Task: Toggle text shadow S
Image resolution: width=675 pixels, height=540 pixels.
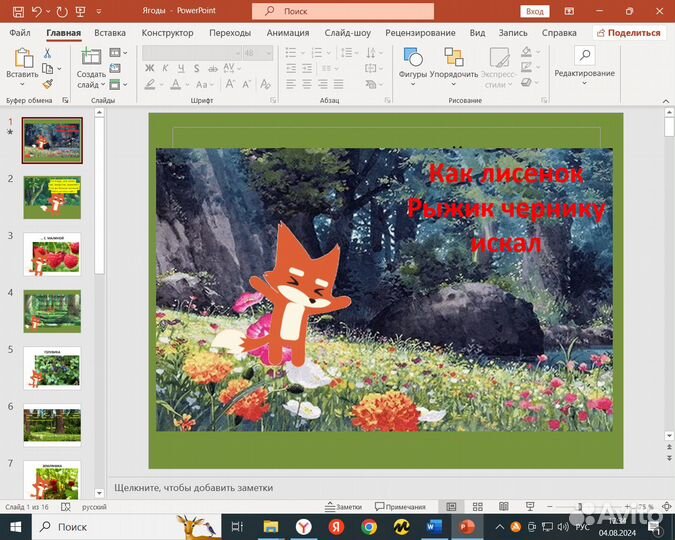Action: coord(196,68)
